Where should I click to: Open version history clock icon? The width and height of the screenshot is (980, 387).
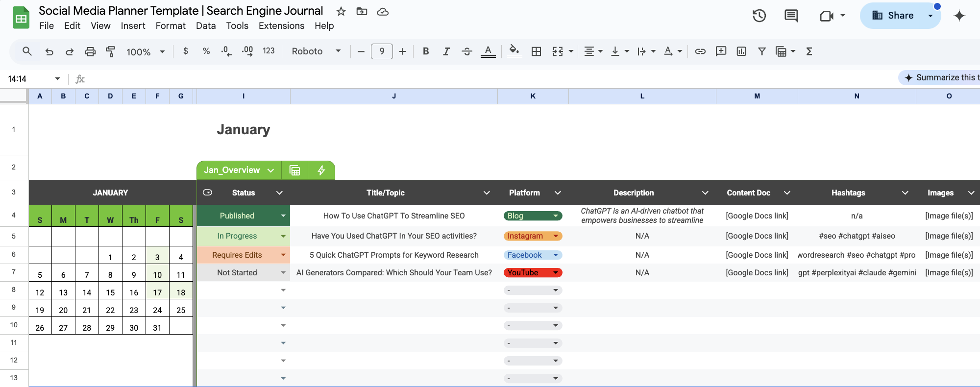[759, 16]
